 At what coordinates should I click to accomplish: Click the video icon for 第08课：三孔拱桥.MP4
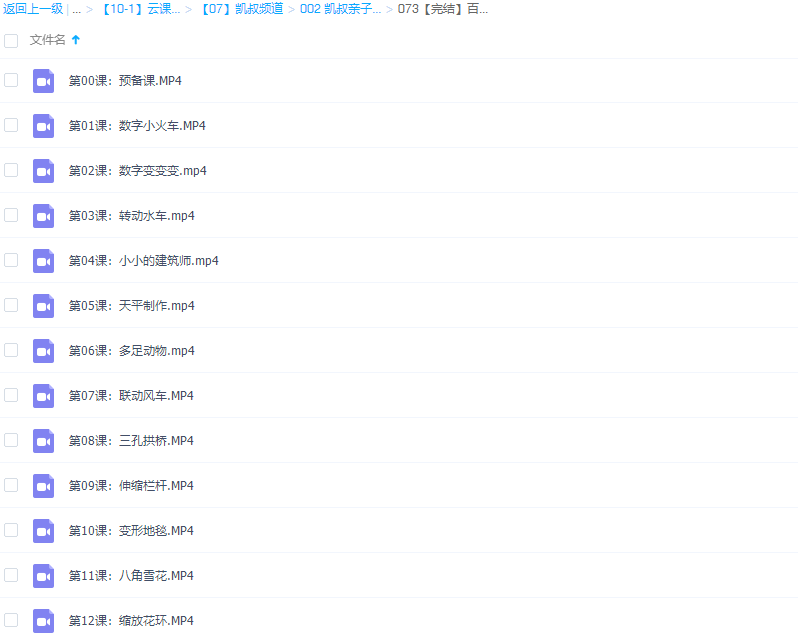(43, 441)
